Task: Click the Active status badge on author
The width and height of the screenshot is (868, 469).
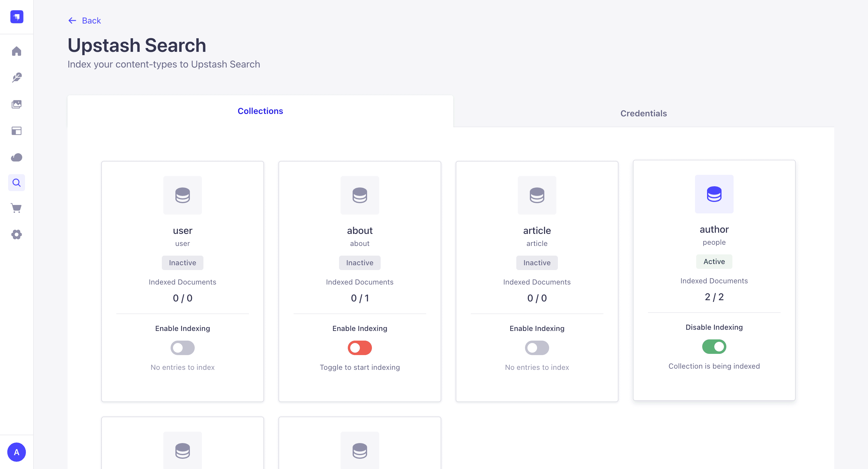Action: [x=714, y=261]
